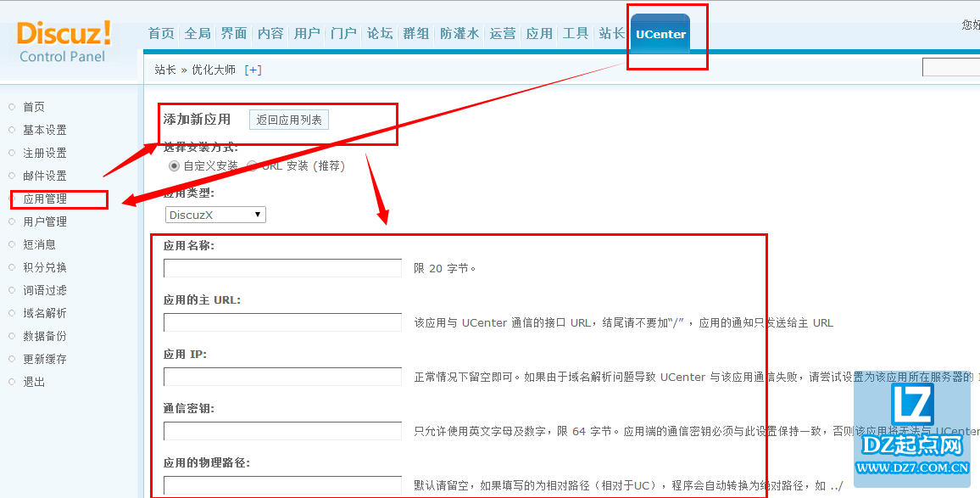
Task: Click the search field at top right
Action: 950,67
